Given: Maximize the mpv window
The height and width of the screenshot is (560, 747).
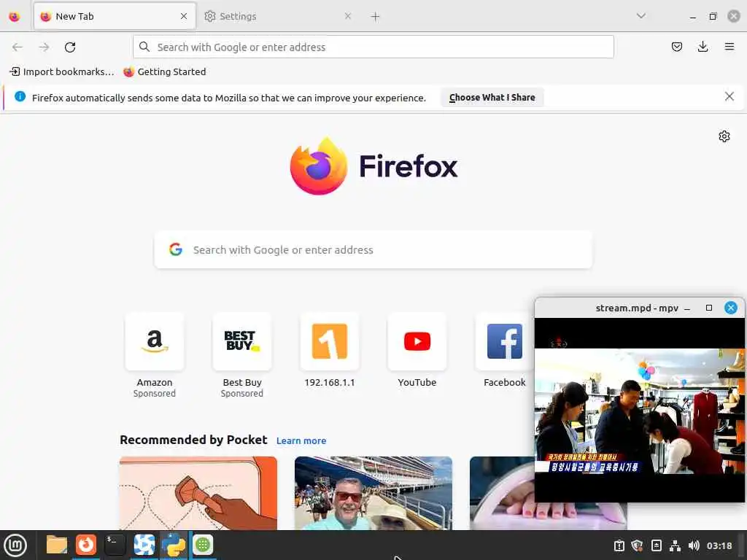Looking at the screenshot, I should click(709, 308).
